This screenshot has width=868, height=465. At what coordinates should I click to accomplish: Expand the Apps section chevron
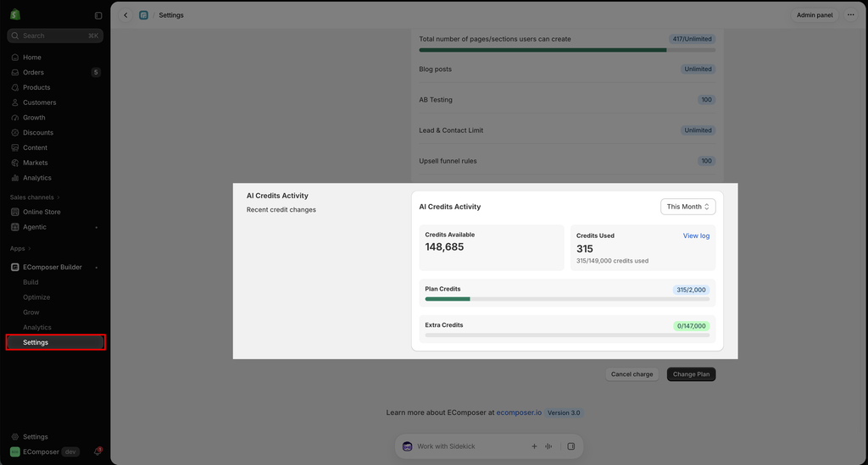click(30, 249)
